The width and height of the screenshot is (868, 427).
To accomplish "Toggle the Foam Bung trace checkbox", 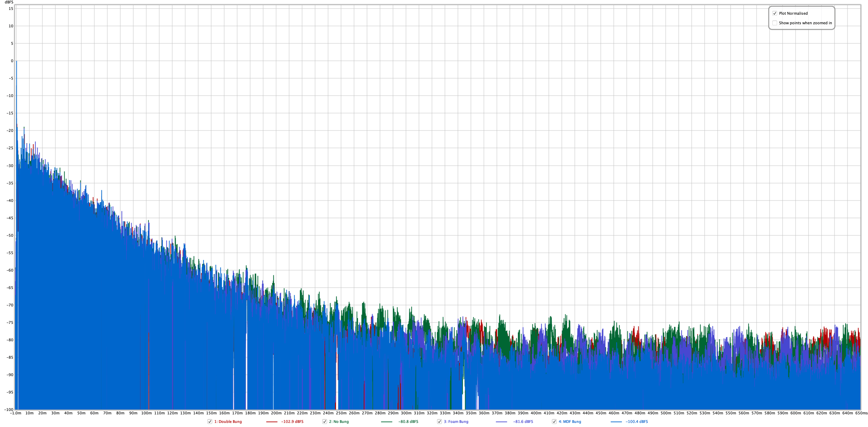I will pyautogui.click(x=439, y=422).
